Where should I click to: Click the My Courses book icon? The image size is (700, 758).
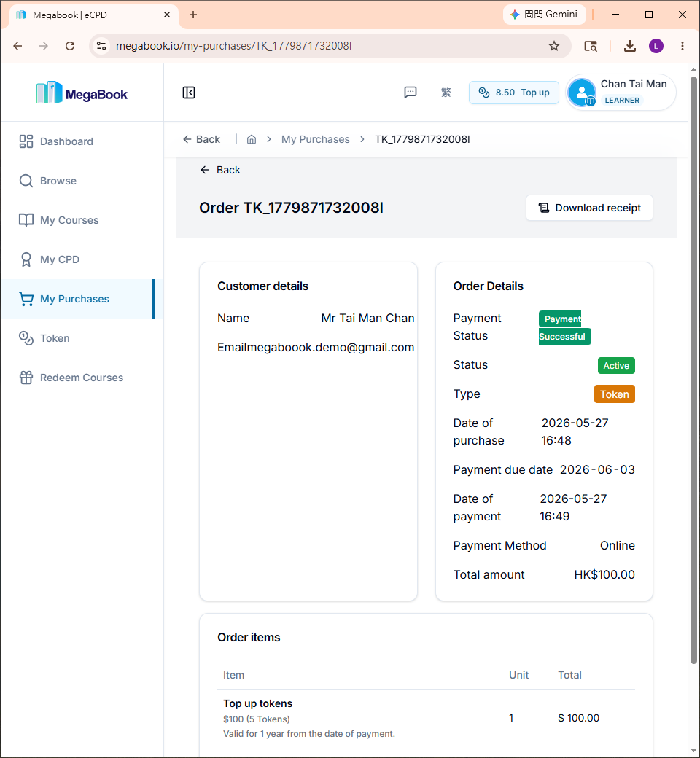[26, 220]
